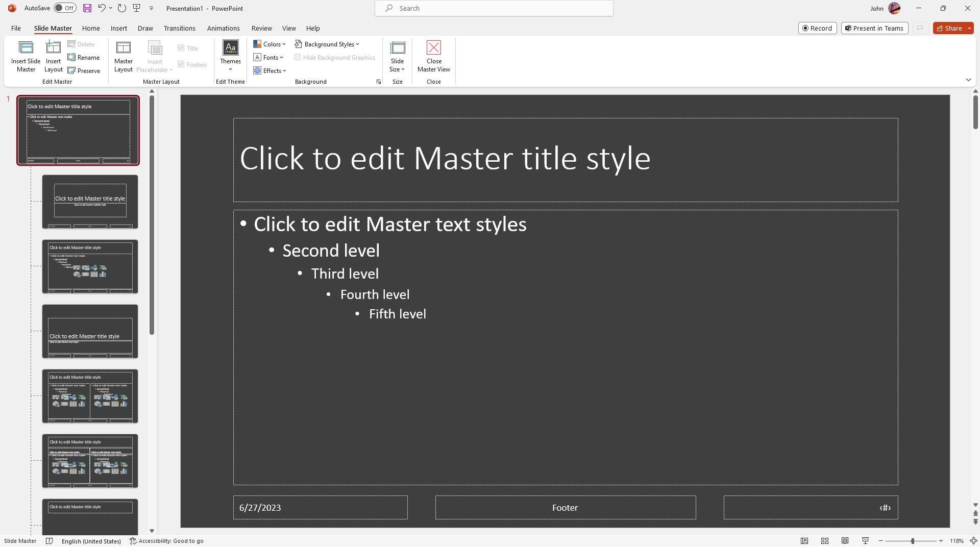Click the 6/27/2023 date placeholder
The height and width of the screenshot is (547, 980).
click(x=320, y=508)
